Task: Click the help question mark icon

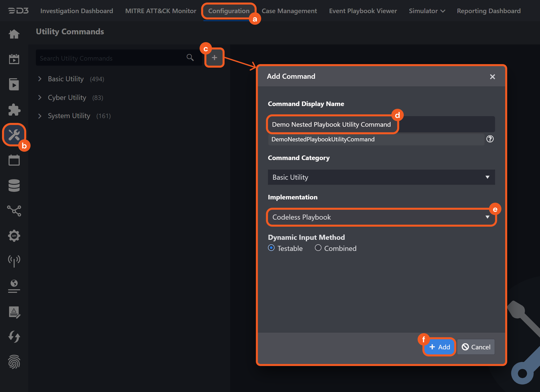Action: click(x=490, y=139)
